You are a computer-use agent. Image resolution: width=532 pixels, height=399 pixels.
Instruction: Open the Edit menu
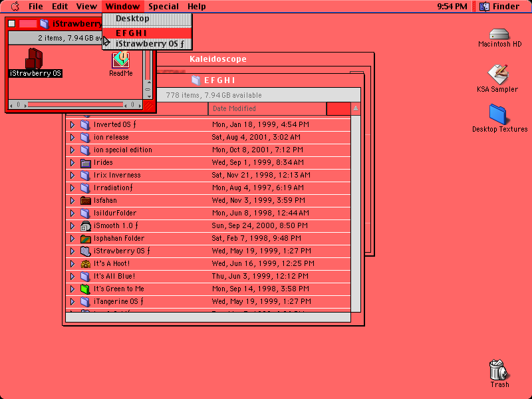coord(60,7)
